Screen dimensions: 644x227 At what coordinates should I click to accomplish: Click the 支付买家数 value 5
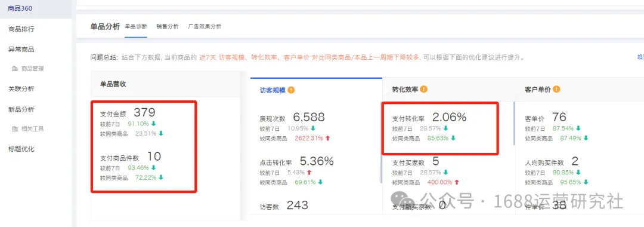point(436,161)
